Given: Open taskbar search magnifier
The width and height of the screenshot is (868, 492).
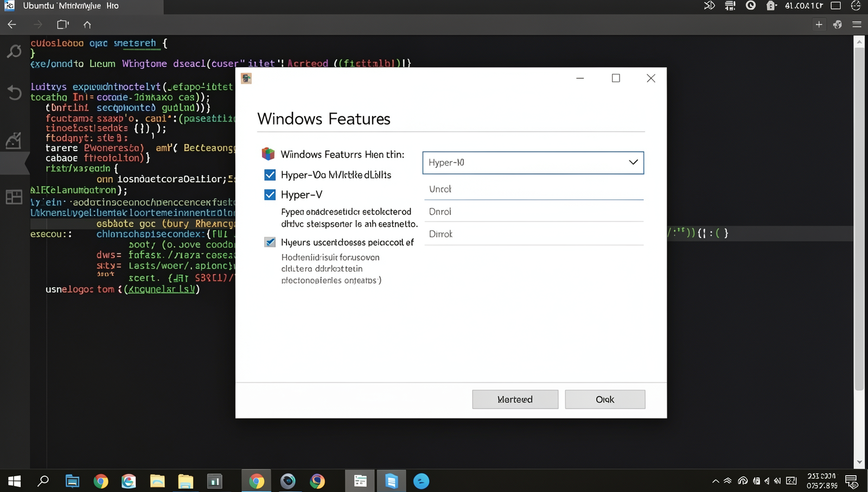Looking at the screenshot, I should (43, 481).
